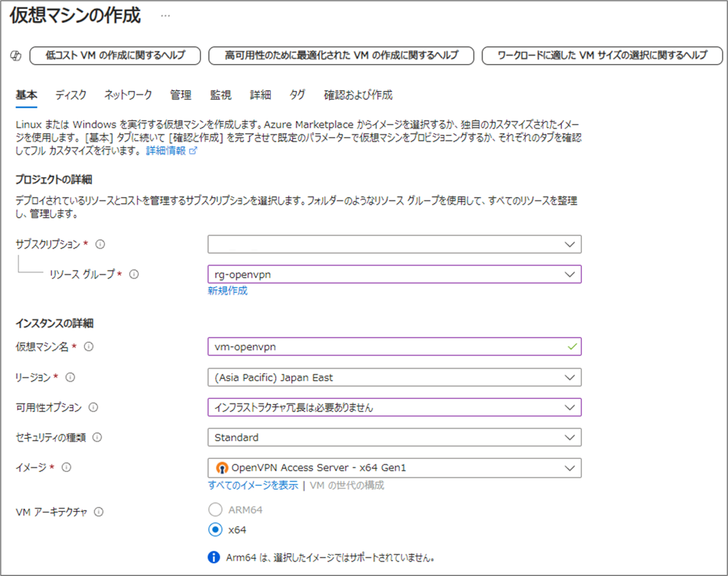Switch to the ネットワーク tab
This screenshot has width=728, height=576.
[x=128, y=95]
